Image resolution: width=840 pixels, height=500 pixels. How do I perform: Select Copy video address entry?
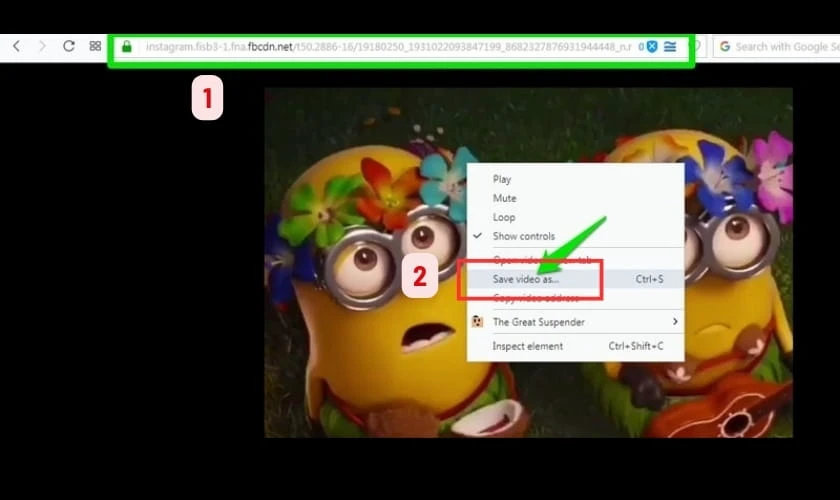(x=575, y=298)
